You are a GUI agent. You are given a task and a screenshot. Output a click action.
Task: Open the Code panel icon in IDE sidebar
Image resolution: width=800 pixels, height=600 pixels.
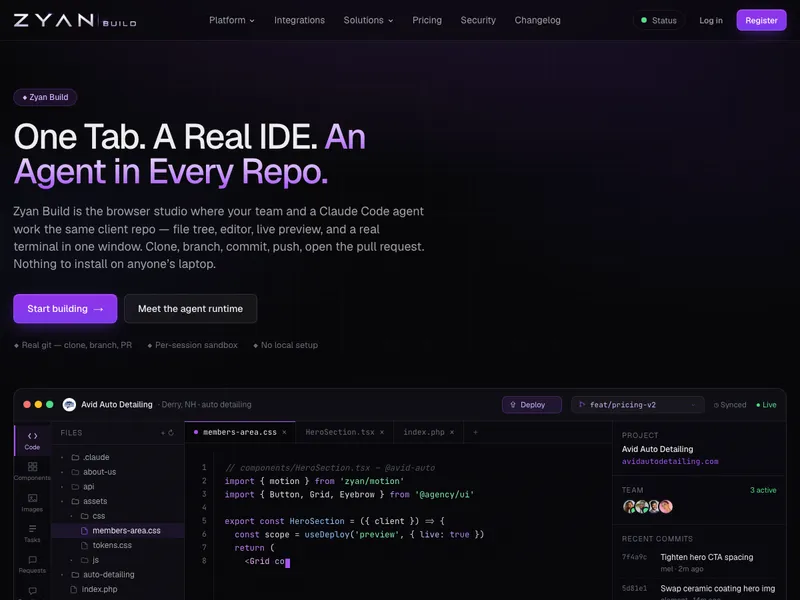(32, 440)
